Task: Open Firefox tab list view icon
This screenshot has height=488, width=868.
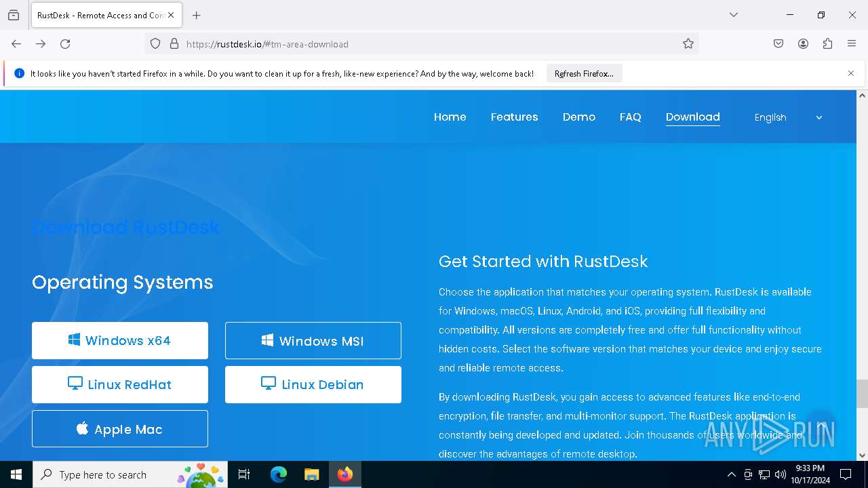Action: coord(14,15)
